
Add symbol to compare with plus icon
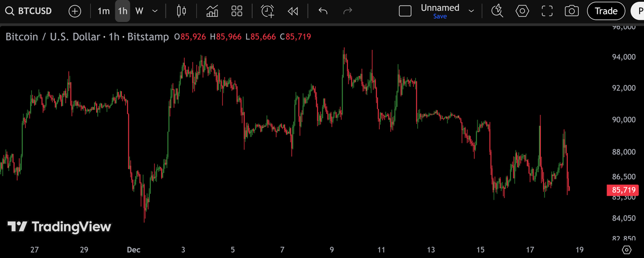pyautogui.click(x=75, y=11)
